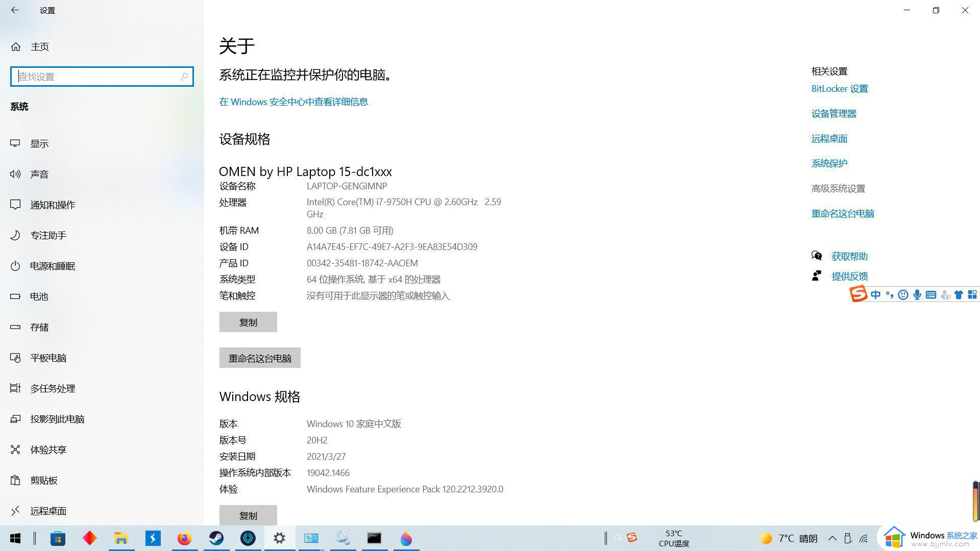Screen dimensions: 980x551
Task: Open File Explorer from taskbar
Action: pos(121,538)
